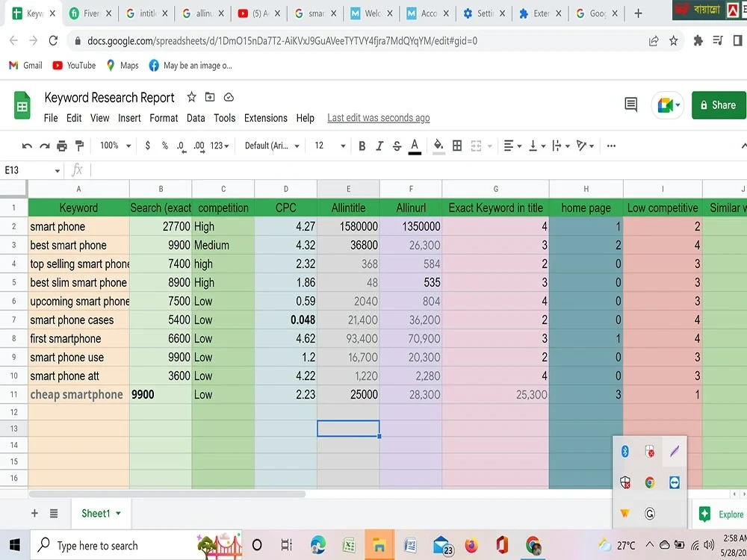747x560 pixels.
Task: Open vertical align dropdown
Action: (537, 146)
